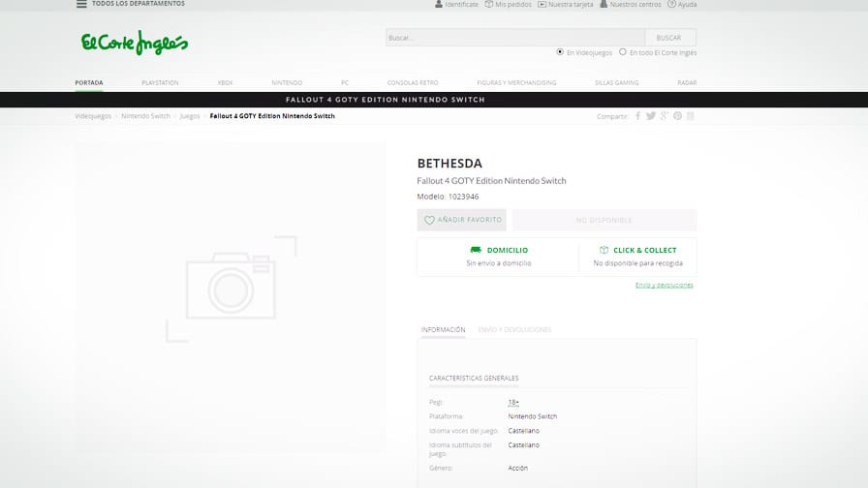Click the Todos los departamentos label
Viewport: 868px width, 488px height.
coord(139,4)
